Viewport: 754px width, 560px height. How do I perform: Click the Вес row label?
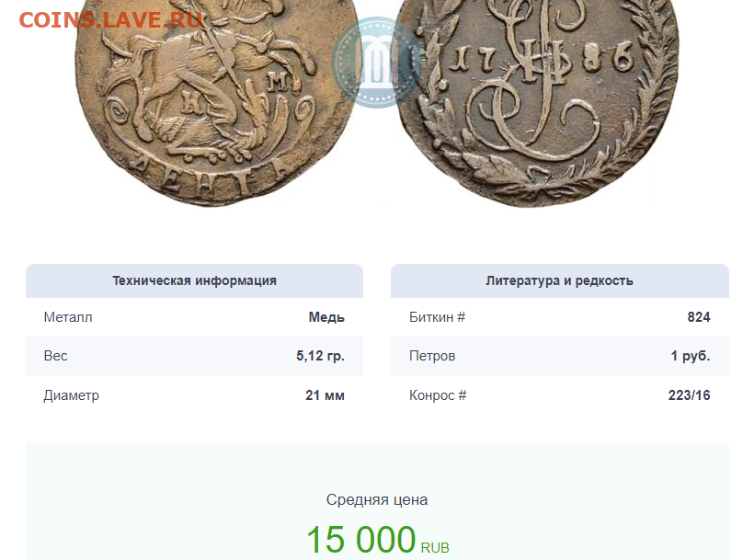pyautogui.click(x=55, y=356)
